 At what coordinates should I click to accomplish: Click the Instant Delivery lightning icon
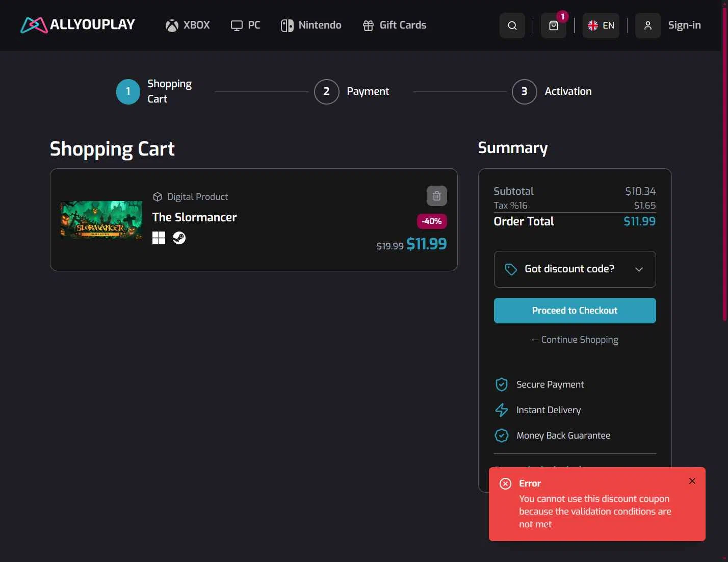502,410
